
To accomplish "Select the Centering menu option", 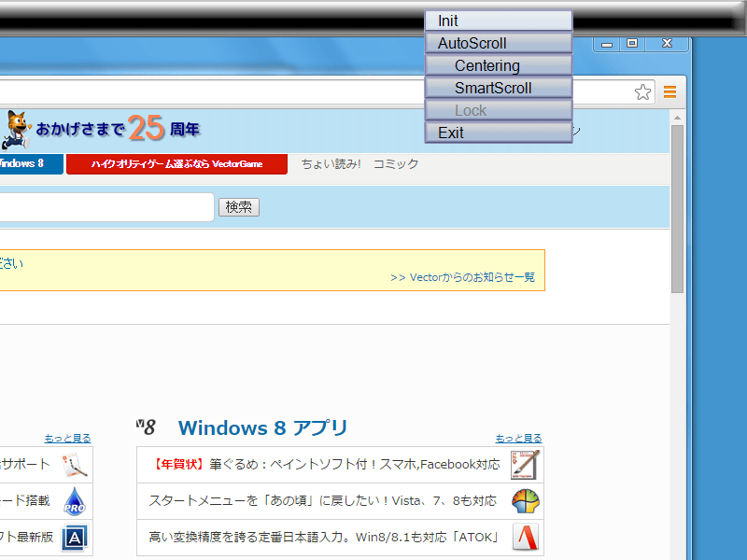I will coord(499,65).
